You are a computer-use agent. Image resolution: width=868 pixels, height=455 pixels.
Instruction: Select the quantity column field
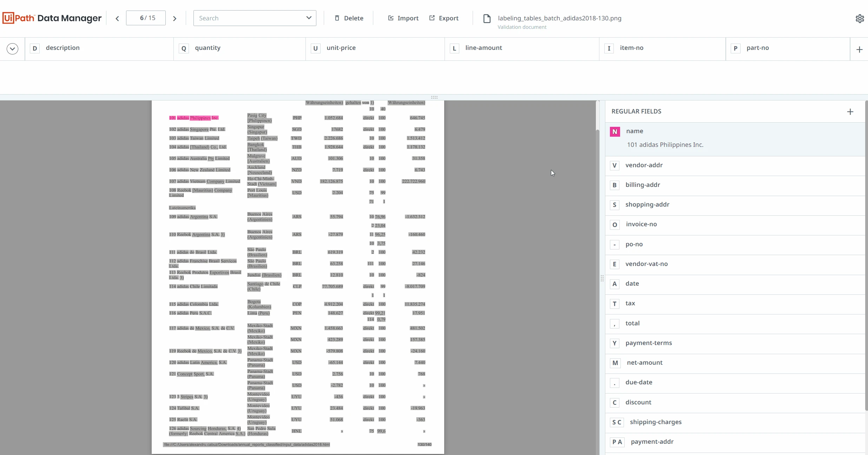click(240, 49)
